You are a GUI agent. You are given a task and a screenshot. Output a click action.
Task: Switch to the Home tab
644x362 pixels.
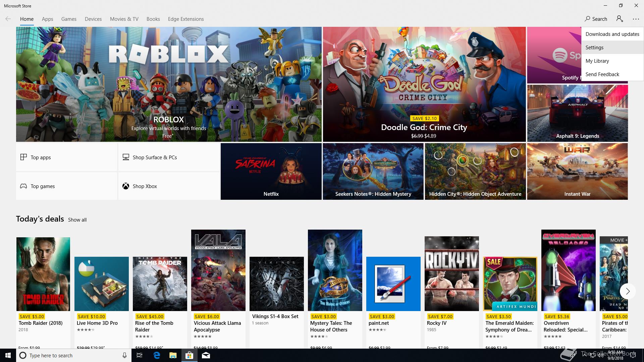pyautogui.click(x=27, y=19)
